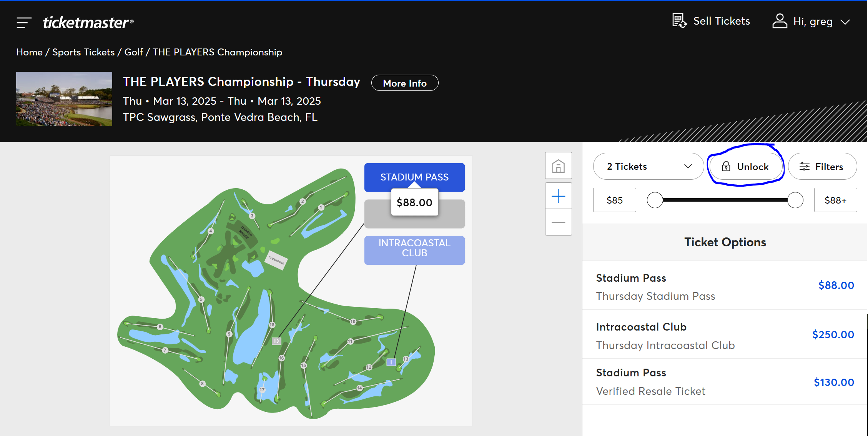Zoom out on the course map
868x436 pixels.
click(558, 222)
